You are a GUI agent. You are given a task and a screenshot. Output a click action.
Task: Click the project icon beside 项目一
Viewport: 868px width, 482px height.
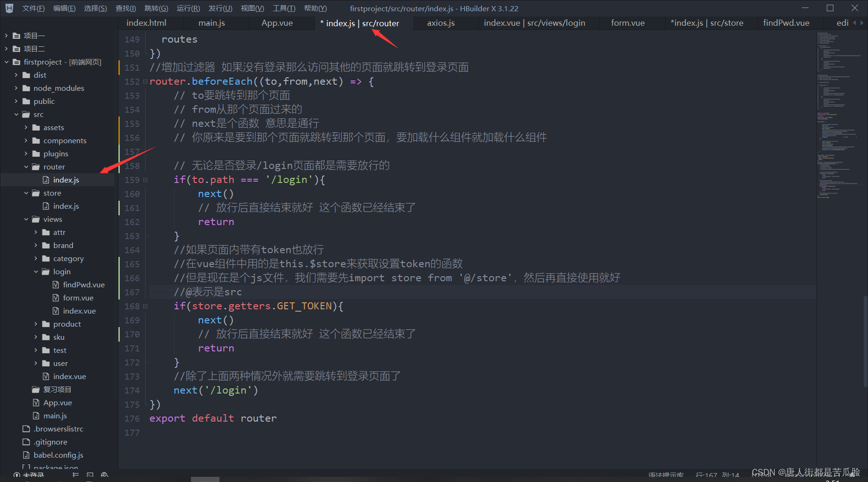click(x=16, y=36)
